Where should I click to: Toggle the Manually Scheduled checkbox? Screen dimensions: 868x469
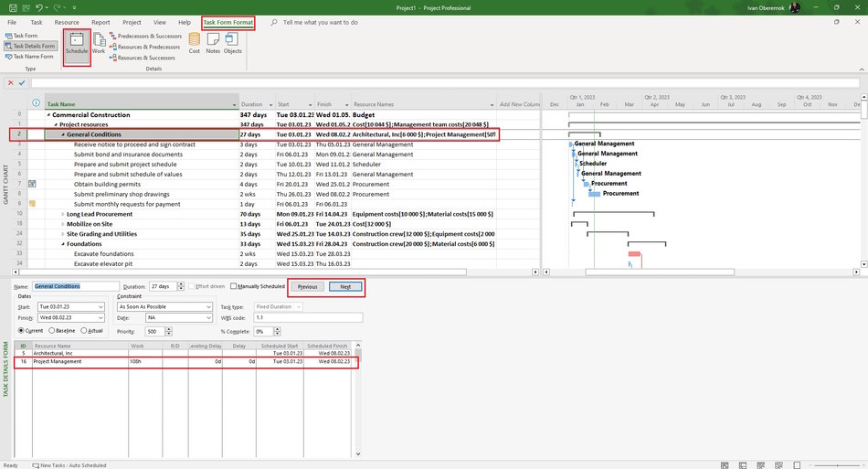[x=234, y=286]
